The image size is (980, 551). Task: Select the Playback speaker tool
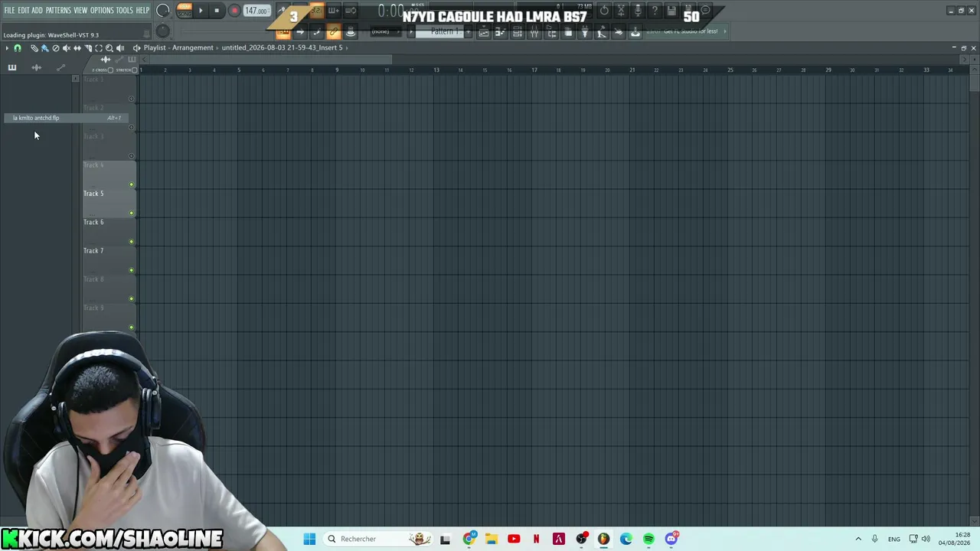click(119, 47)
